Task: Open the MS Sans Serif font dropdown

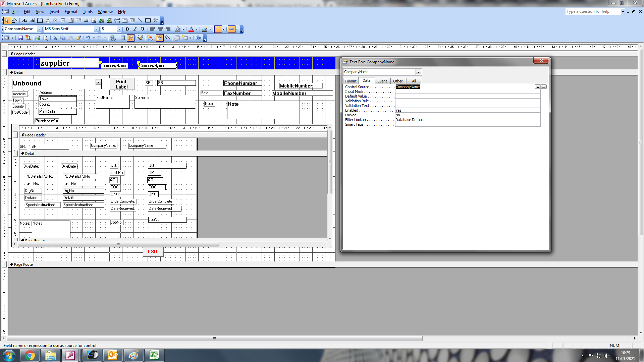Action: (96, 29)
